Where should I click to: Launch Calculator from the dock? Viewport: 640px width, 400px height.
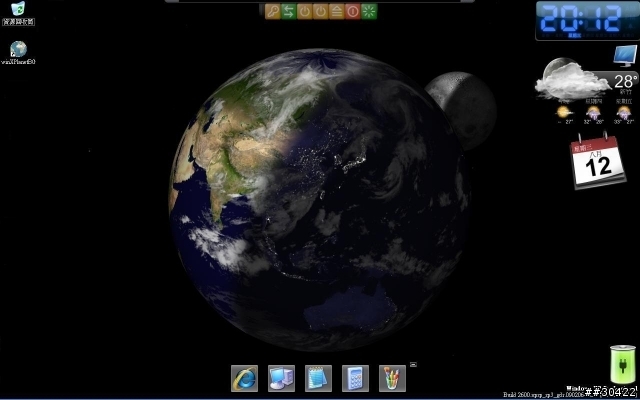point(356,378)
